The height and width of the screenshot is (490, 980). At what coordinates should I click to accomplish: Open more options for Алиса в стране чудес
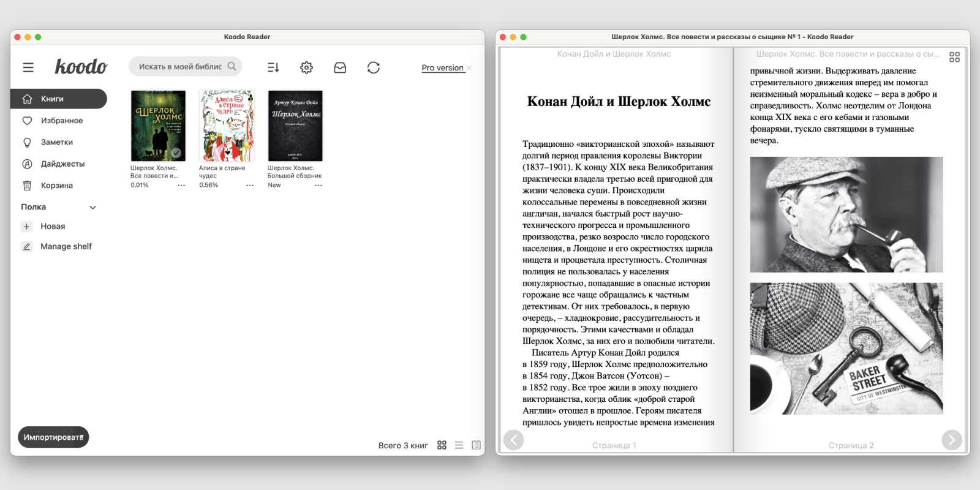[x=250, y=185]
